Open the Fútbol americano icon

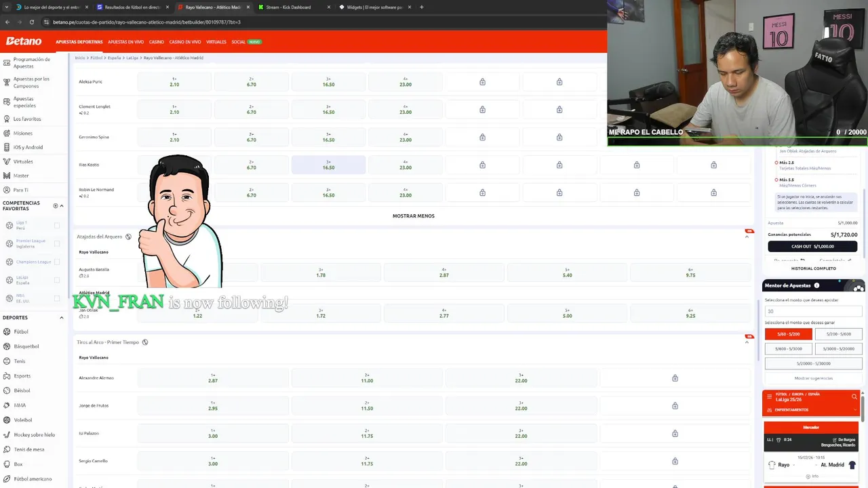tap(7, 479)
